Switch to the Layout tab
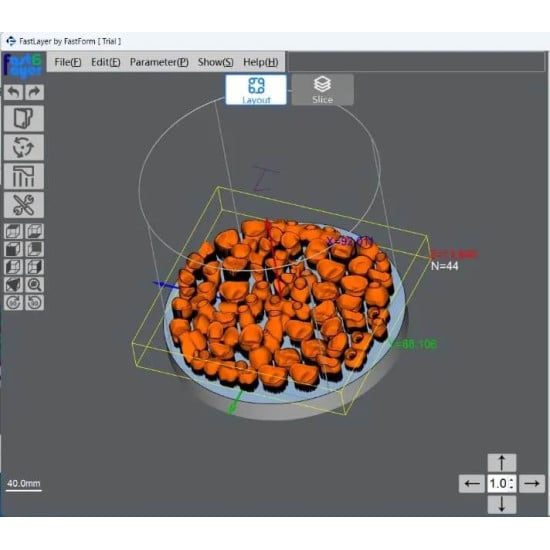 (256, 90)
